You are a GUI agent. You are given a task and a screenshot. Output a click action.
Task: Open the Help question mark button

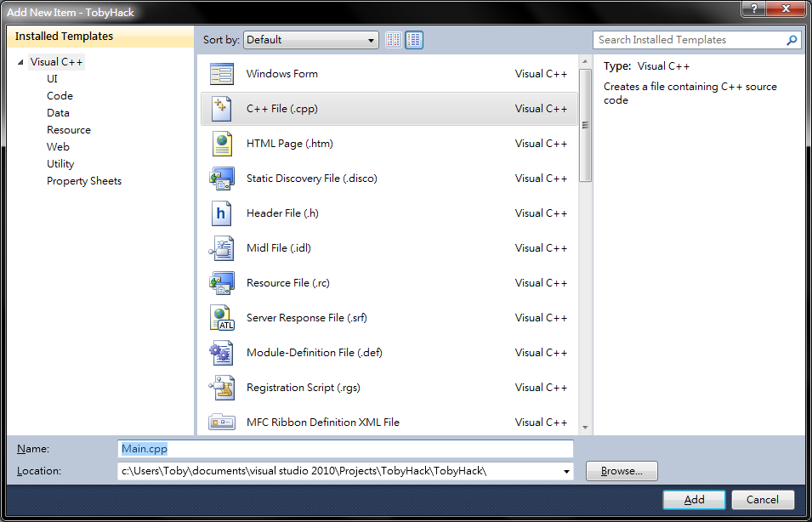(755, 8)
